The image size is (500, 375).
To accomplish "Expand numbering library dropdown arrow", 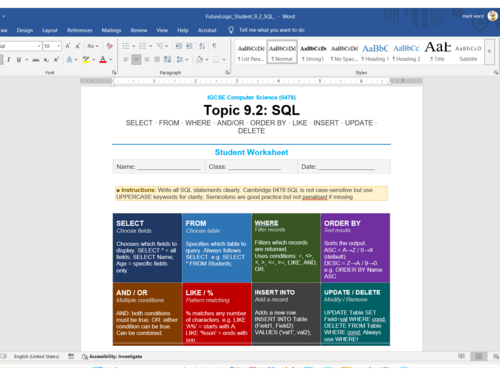I will point(151,46).
